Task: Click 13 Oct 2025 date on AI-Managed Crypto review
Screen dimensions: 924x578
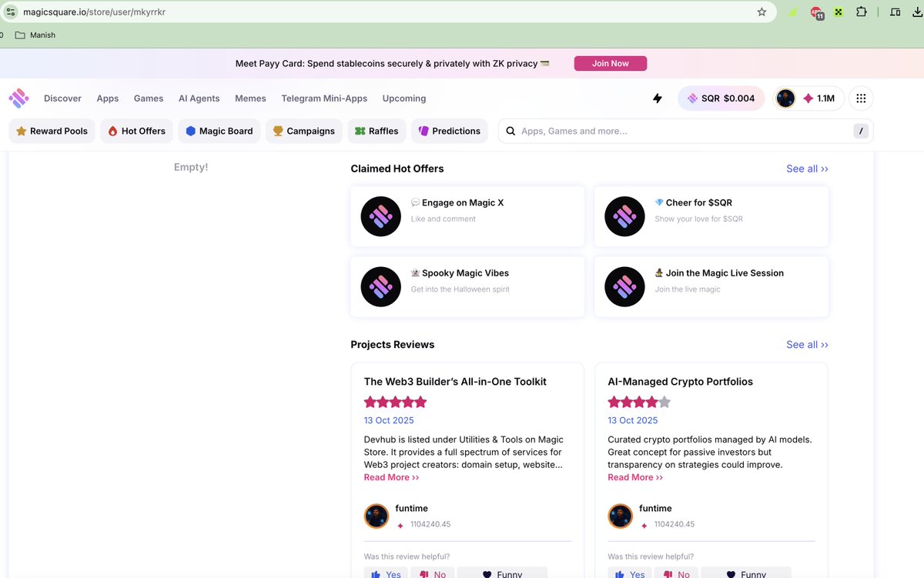Action: 633,420
